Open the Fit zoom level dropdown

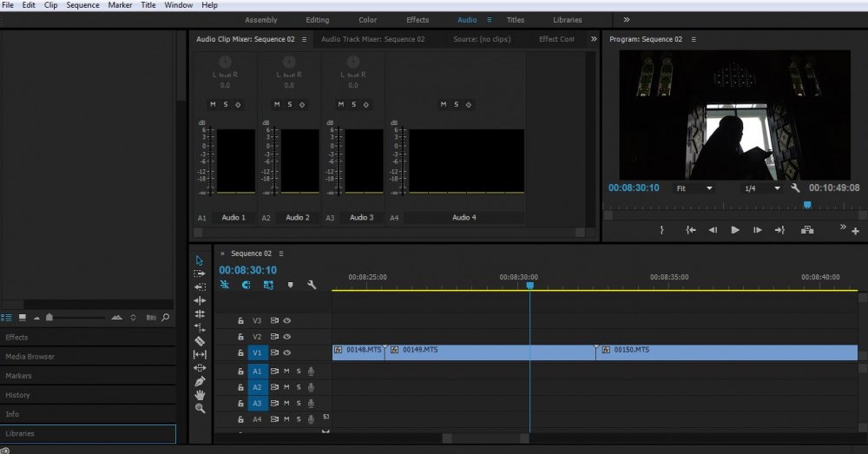(x=694, y=188)
